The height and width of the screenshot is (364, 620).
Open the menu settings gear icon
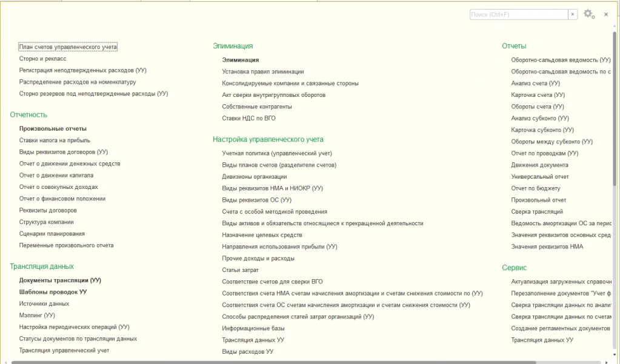pos(589,14)
